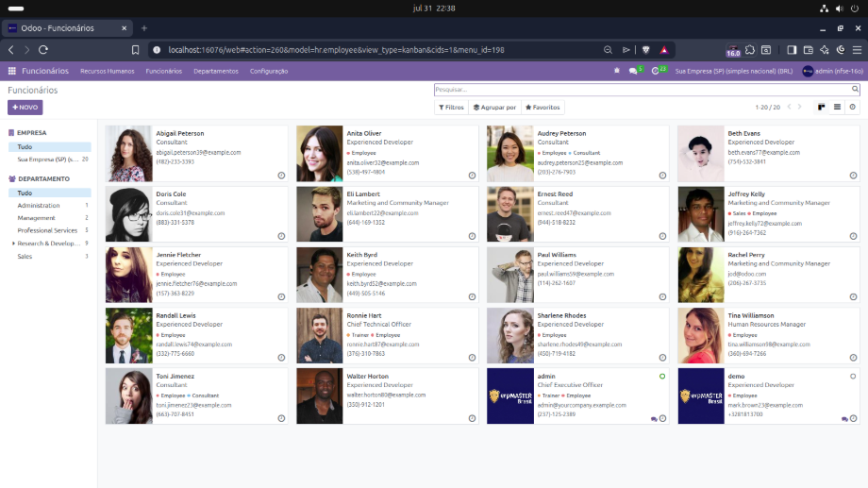This screenshot has width=868, height=488.
Task: Open the Odoo apps grid menu
Action: click(11, 71)
